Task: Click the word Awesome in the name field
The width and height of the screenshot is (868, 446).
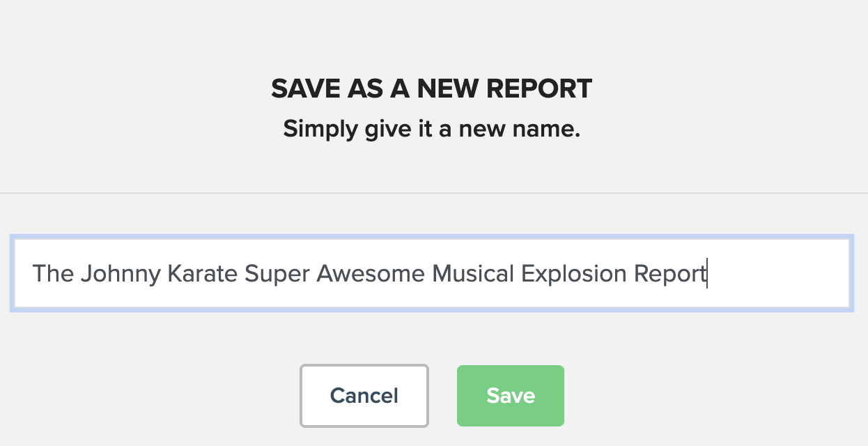Action: point(371,273)
